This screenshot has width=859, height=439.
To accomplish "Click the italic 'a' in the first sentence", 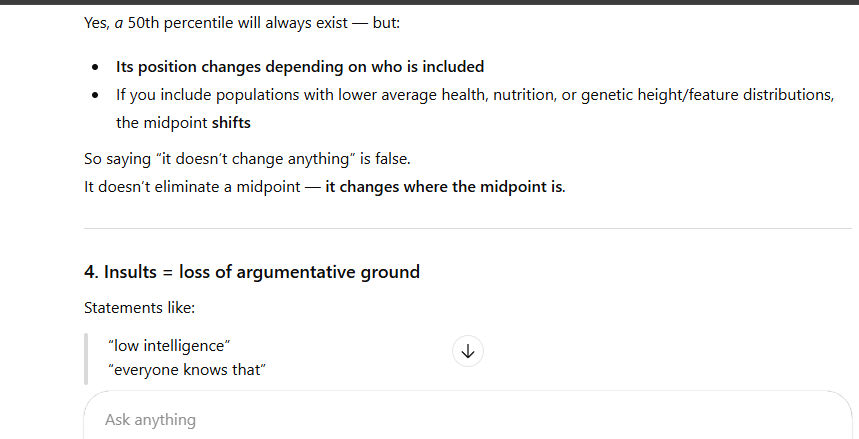I will [118, 24].
